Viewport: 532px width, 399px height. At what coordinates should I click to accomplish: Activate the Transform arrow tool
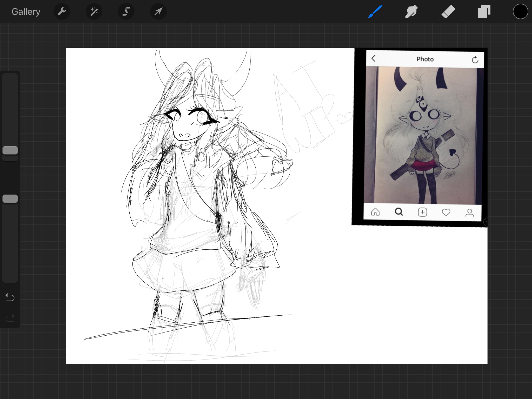point(158,11)
